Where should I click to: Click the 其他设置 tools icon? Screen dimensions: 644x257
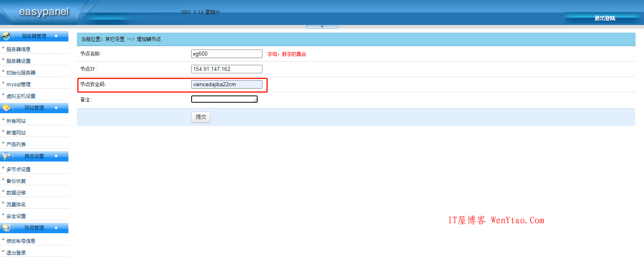[x=6, y=156]
